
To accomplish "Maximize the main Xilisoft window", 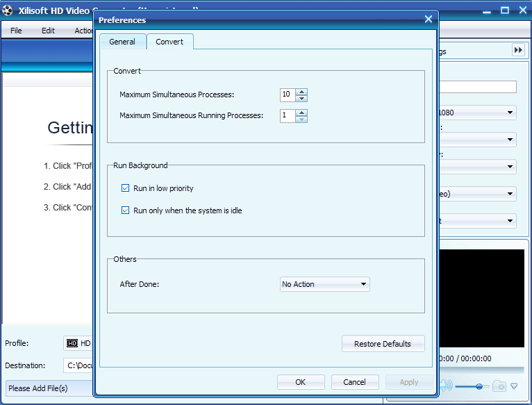I will [x=505, y=10].
